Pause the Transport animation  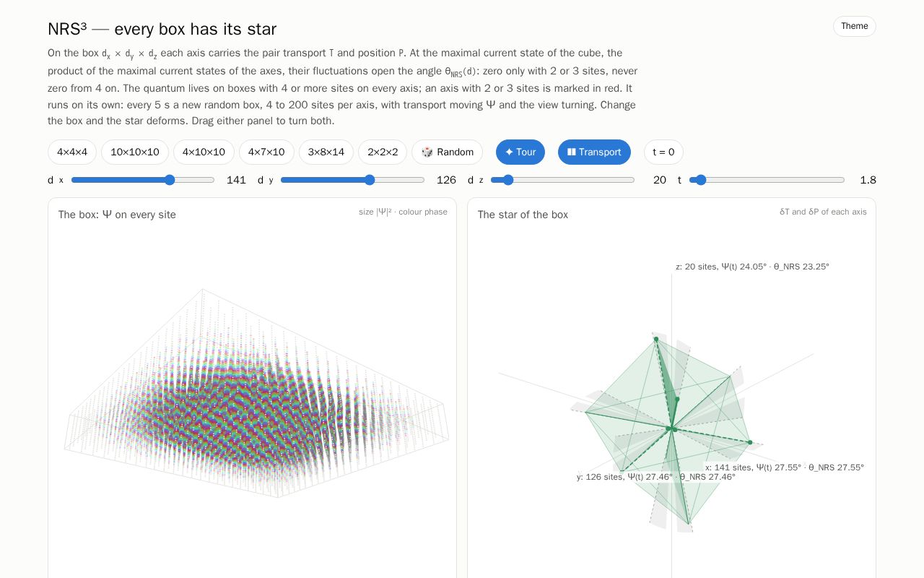(x=594, y=152)
